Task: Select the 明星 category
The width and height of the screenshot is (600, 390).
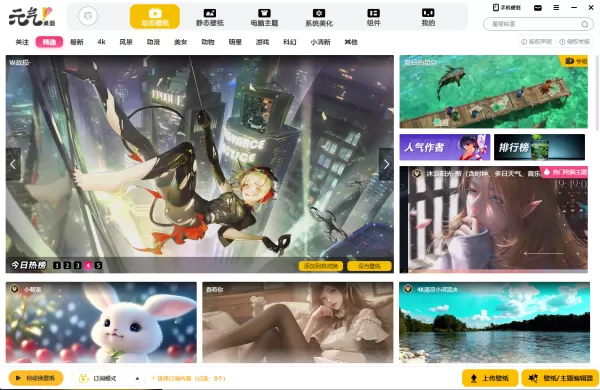Action: 235,42
